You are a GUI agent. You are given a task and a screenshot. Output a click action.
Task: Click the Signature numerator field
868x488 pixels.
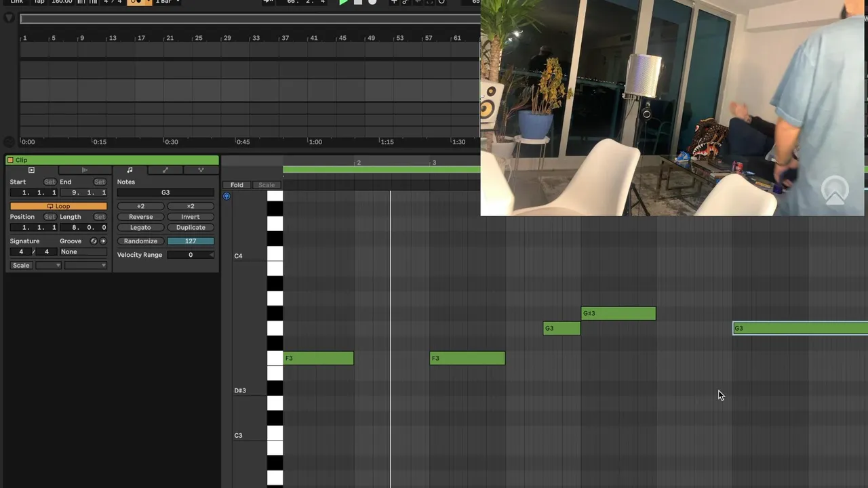21,251
